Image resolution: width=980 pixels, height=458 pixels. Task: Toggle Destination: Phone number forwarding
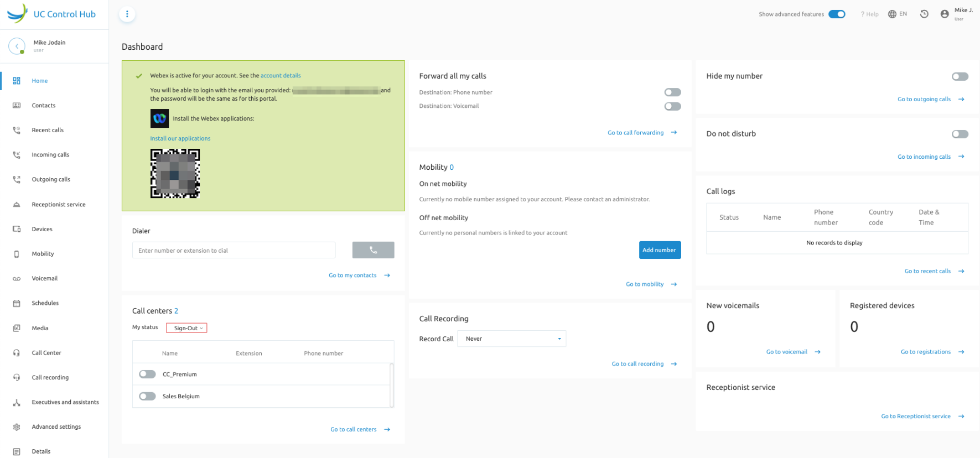[x=672, y=92]
